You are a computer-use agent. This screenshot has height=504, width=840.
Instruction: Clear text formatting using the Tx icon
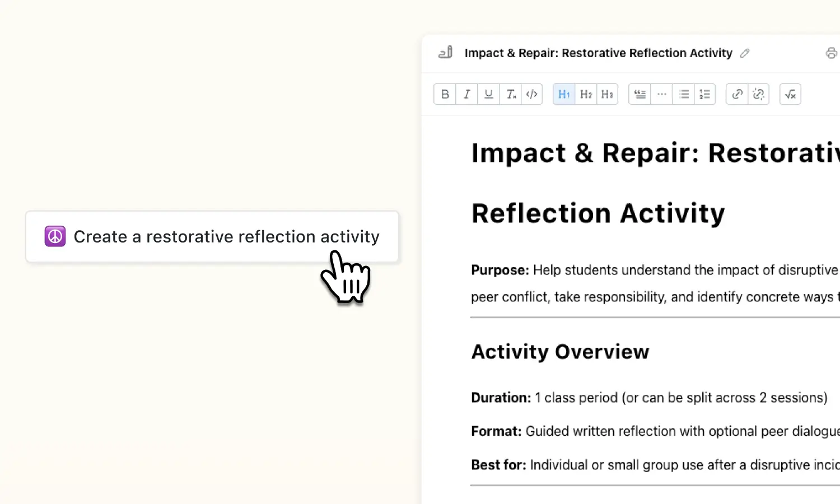(x=510, y=94)
